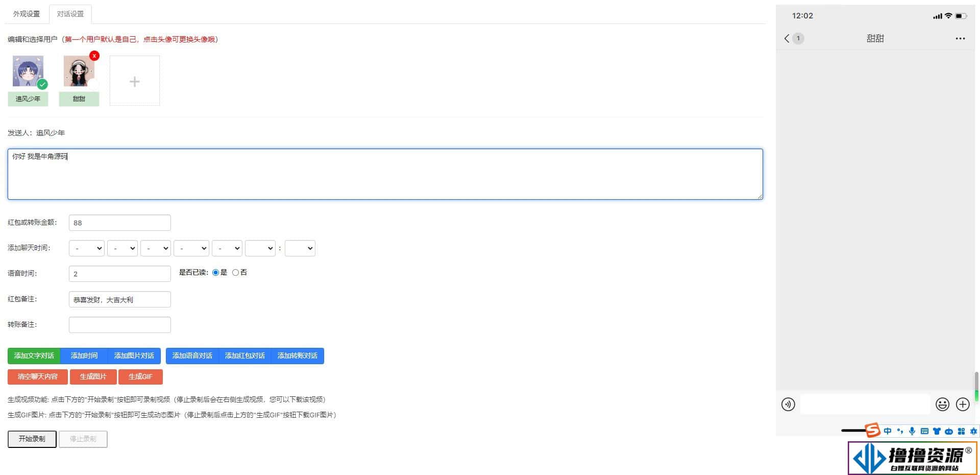Click Sogou microphone voice input icon
Viewport: 980px width, 475px height.
[912, 431]
